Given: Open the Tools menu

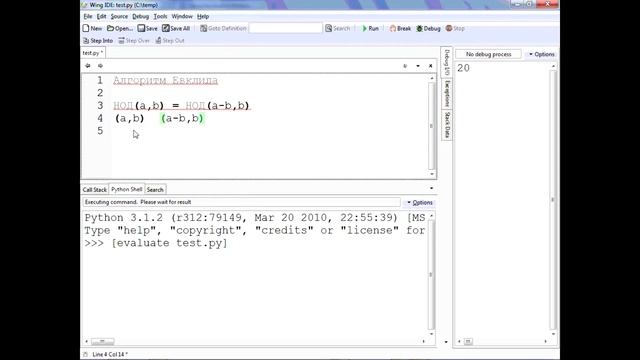Looking at the screenshot, I should tap(160, 16).
